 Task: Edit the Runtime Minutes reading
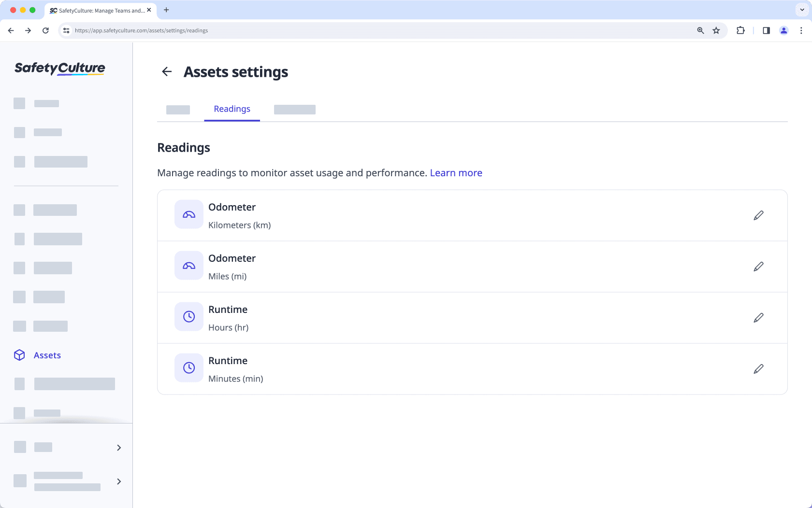[x=758, y=369]
